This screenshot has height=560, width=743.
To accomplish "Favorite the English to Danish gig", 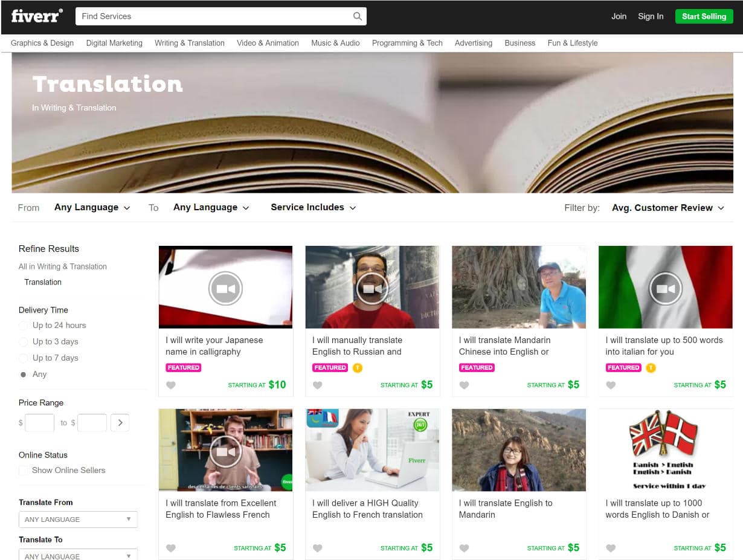I will click(x=611, y=548).
